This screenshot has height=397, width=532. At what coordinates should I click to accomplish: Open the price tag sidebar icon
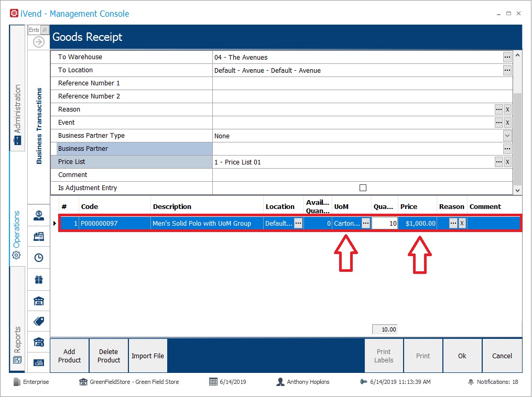coord(39,321)
